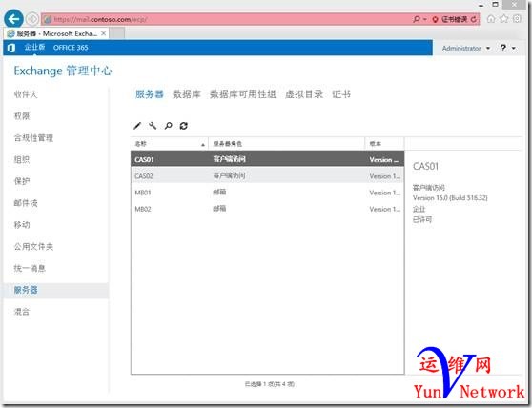Select the CAS02 server row
The width and height of the screenshot is (532, 408).
point(267,175)
